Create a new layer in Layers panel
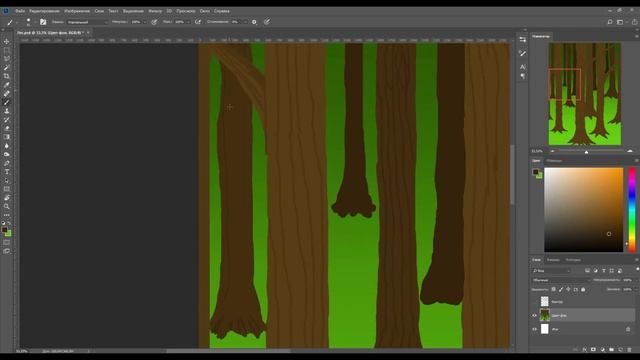Viewport: 640px width, 360px height. coord(620,349)
